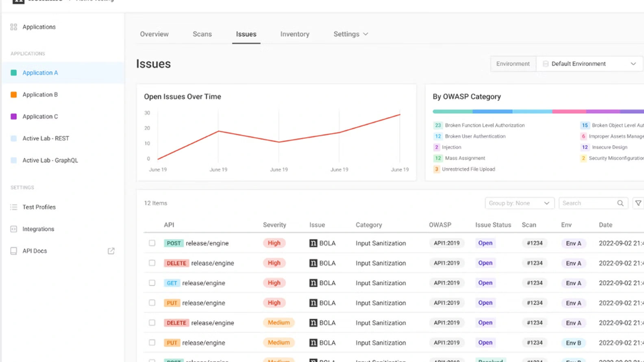Screen dimensions: 644x362
Task: Click the Test Profiles list icon
Action: click(14, 207)
